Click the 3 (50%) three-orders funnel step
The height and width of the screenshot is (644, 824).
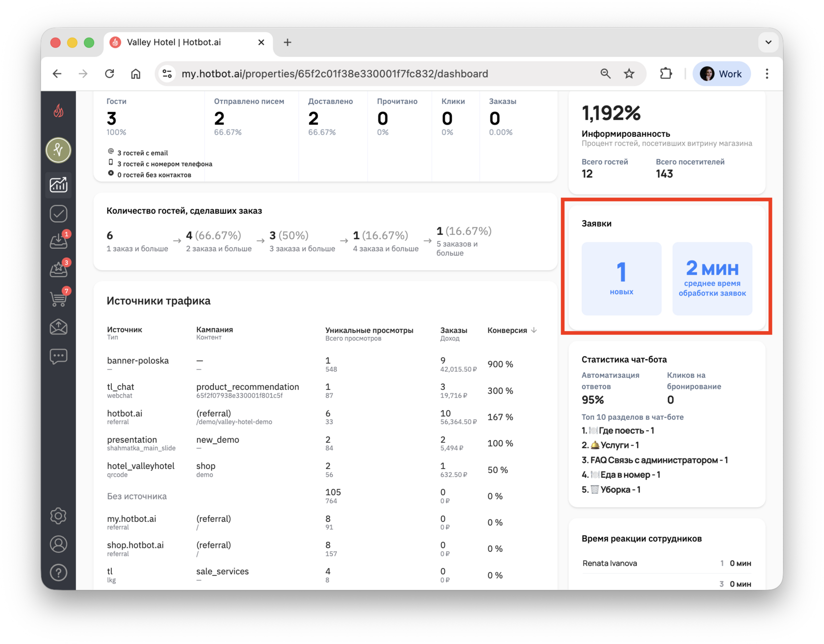pyautogui.click(x=302, y=241)
